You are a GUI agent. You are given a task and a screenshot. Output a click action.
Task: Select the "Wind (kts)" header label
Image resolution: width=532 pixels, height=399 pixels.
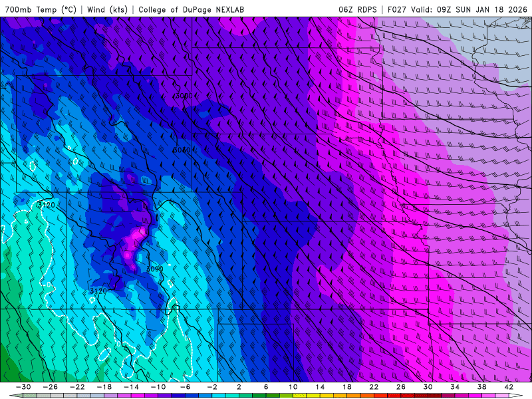click(x=107, y=9)
